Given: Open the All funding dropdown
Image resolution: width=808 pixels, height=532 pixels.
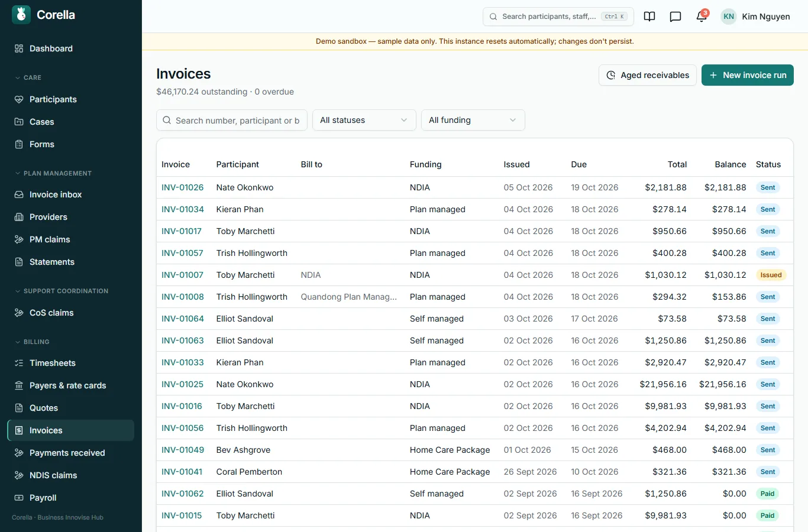Looking at the screenshot, I should pyautogui.click(x=473, y=120).
